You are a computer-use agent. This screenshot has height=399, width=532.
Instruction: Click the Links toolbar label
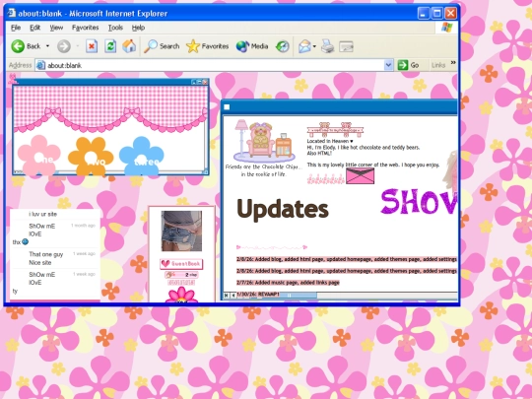coord(438,65)
